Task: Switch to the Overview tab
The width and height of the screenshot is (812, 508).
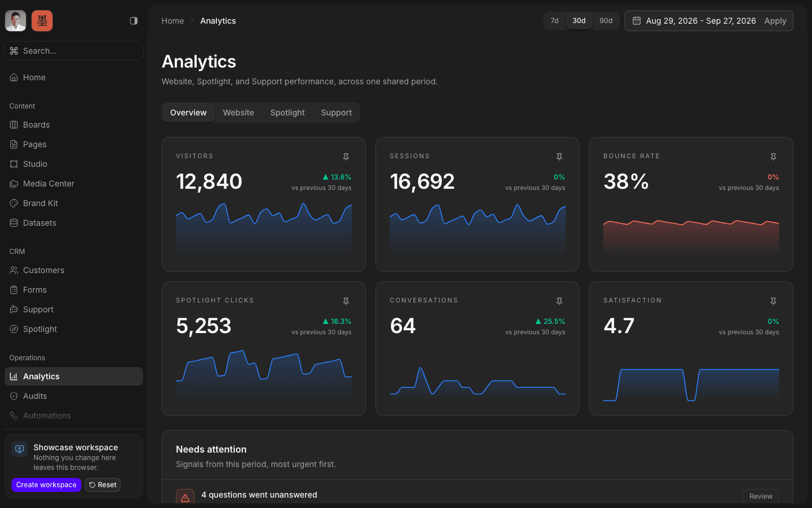Action: click(189, 113)
